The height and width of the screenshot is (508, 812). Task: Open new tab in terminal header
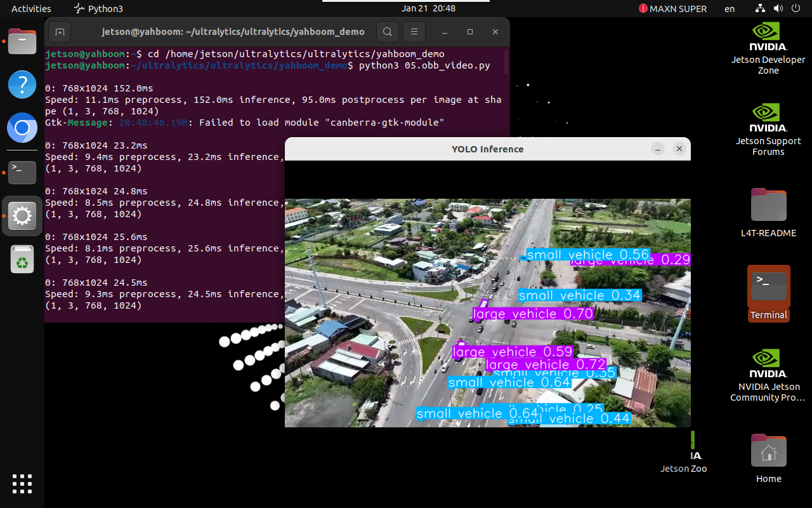pos(59,32)
